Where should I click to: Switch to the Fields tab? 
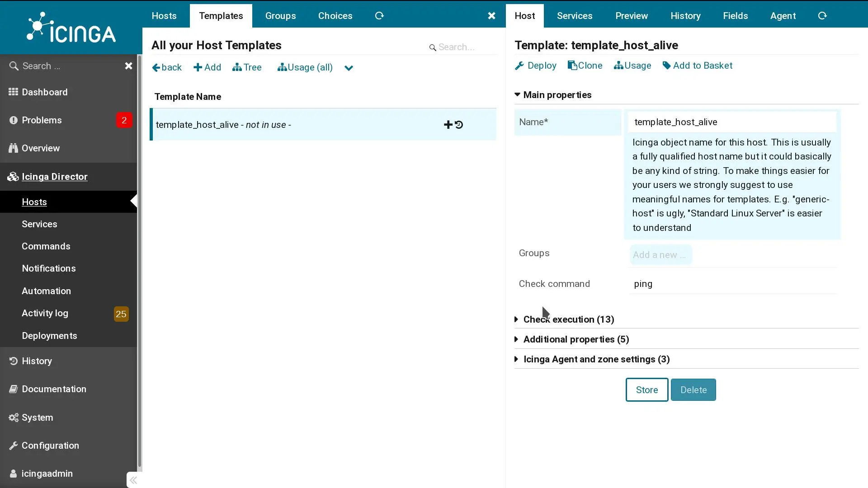pyautogui.click(x=736, y=16)
